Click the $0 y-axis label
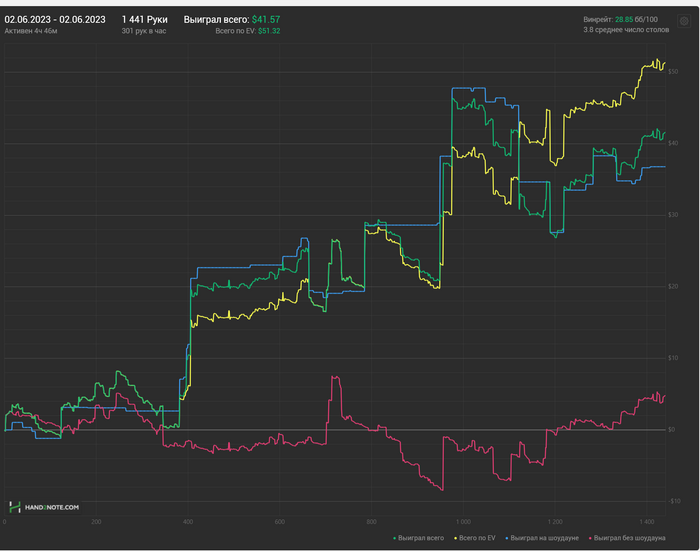Image resolution: width=700 pixels, height=552 pixels. (x=671, y=430)
